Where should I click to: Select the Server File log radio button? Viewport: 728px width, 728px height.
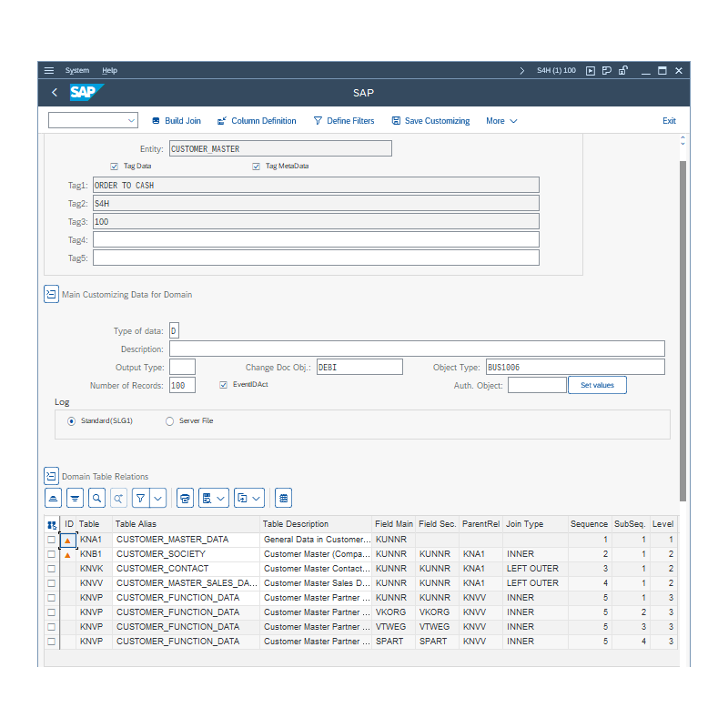click(x=169, y=421)
